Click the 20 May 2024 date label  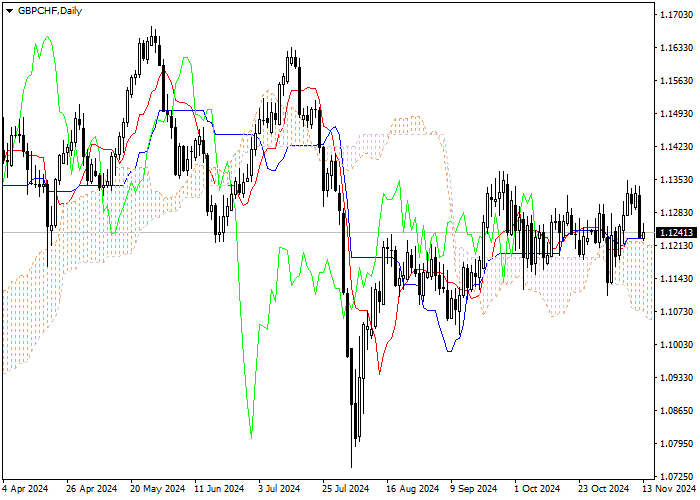(x=158, y=489)
